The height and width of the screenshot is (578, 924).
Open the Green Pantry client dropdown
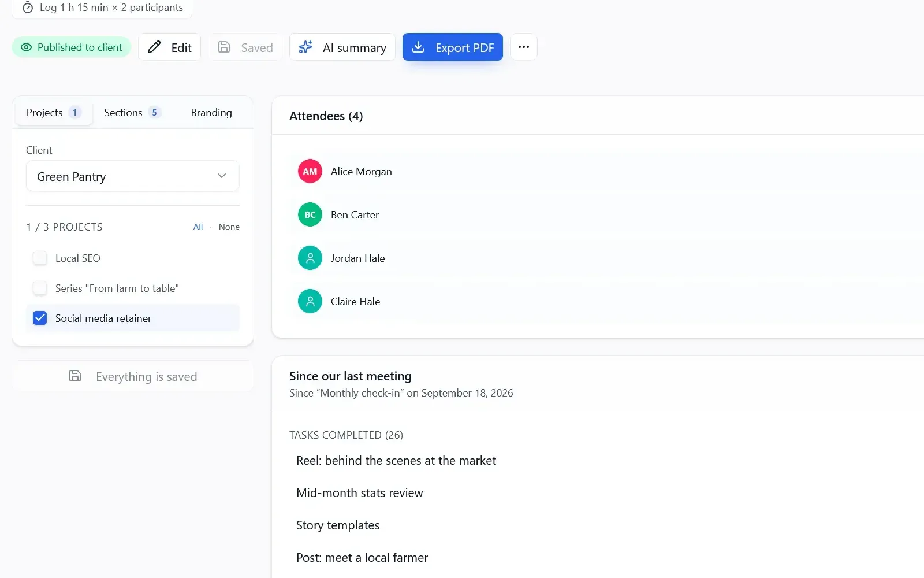pos(133,176)
